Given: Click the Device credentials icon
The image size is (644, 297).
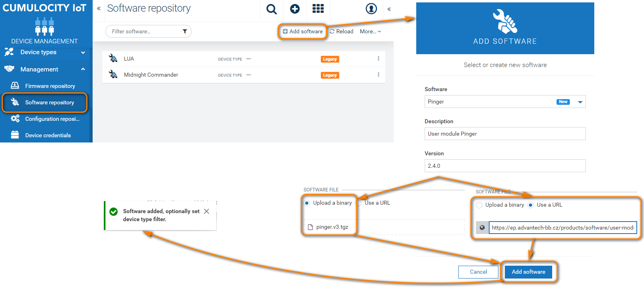Looking at the screenshot, I should click(15, 135).
